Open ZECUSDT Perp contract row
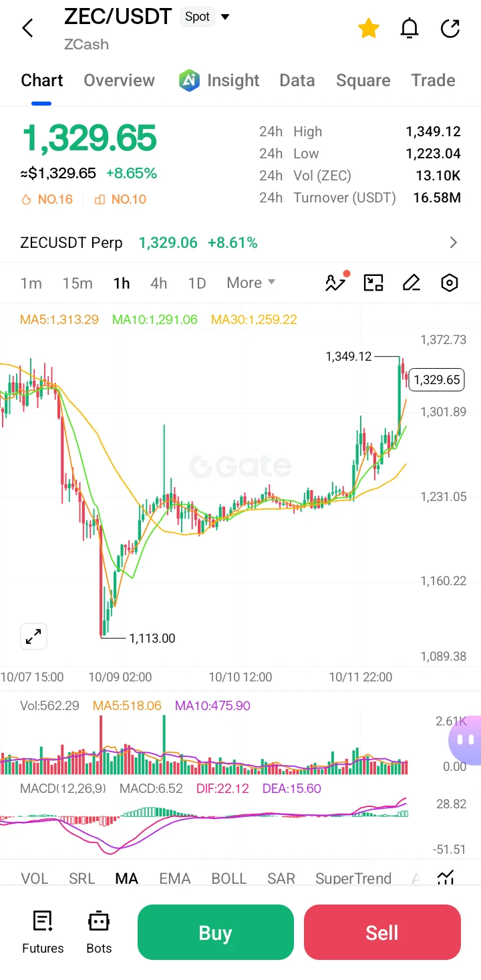Screen dimensions: 481x980 240,242
